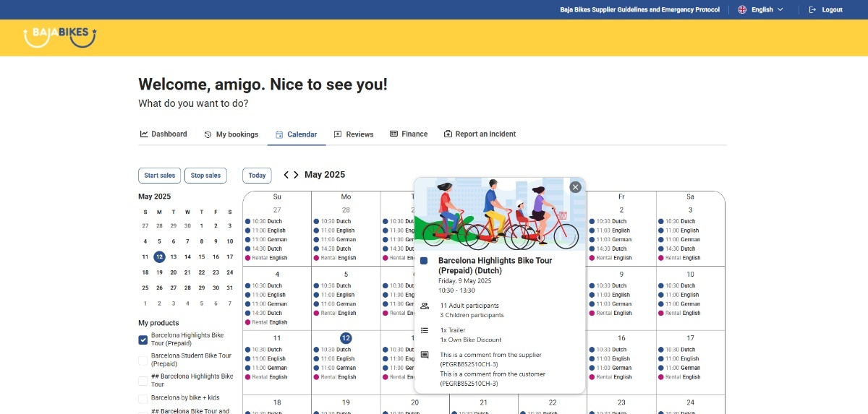868x414 pixels.
Task: Click '11 Adult participants' text in popup
Action: pyautogui.click(x=469, y=306)
